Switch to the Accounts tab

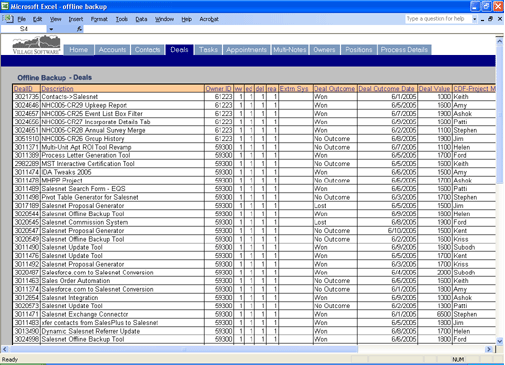coord(112,50)
